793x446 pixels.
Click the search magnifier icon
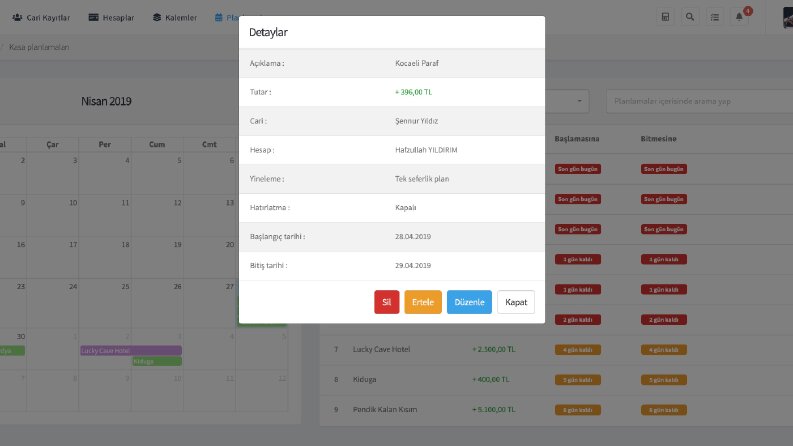coord(690,17)
